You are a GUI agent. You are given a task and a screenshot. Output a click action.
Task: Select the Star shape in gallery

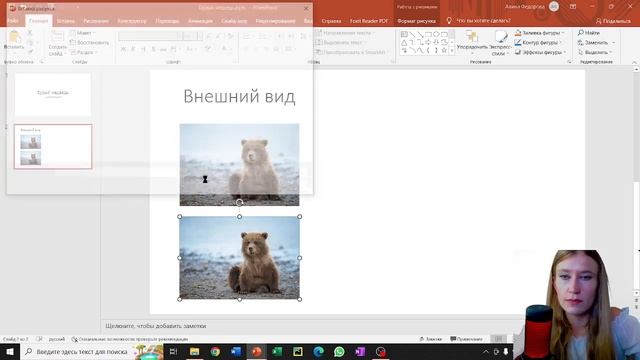[444, 50]
